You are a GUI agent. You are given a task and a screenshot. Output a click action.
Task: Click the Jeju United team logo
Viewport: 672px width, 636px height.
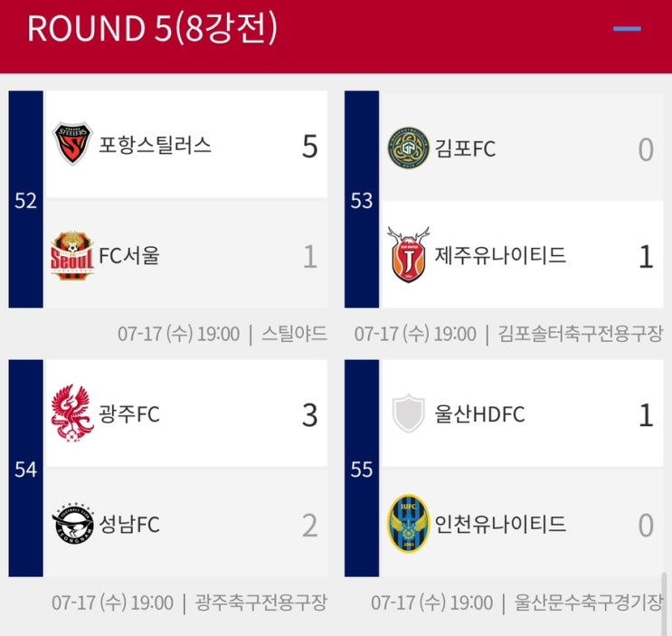407,255
